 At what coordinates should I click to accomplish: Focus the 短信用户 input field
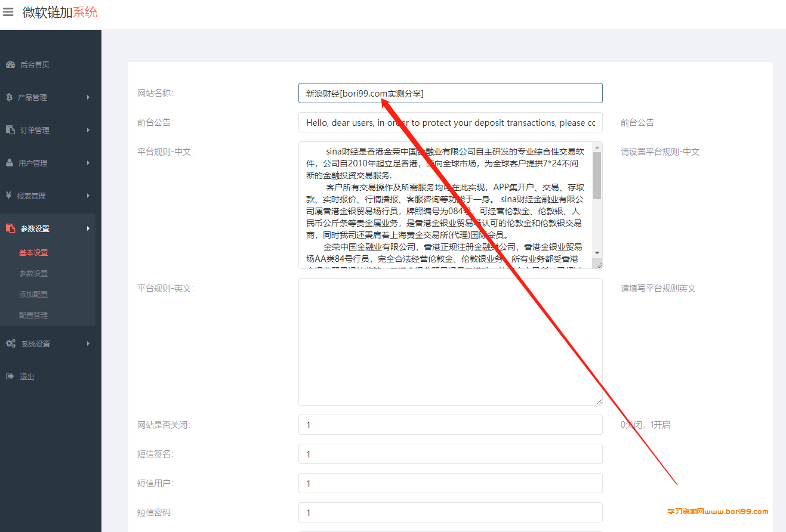point(450,483)
